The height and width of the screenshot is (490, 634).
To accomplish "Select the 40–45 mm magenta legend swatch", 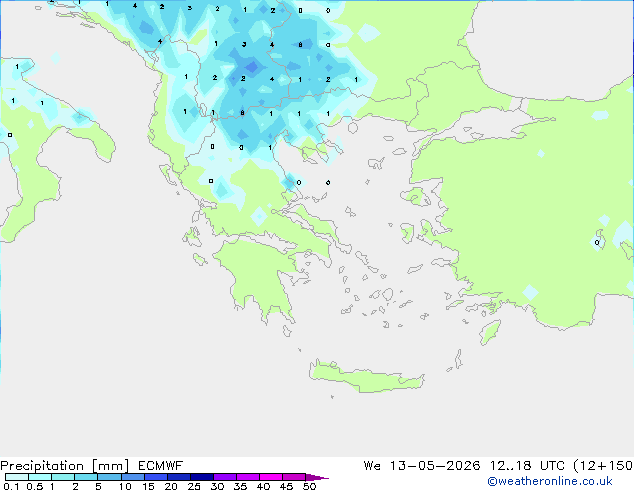I will coord(271,477).
